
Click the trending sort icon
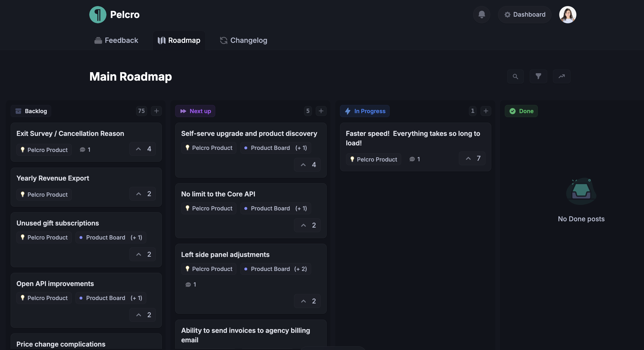[562, 76]
